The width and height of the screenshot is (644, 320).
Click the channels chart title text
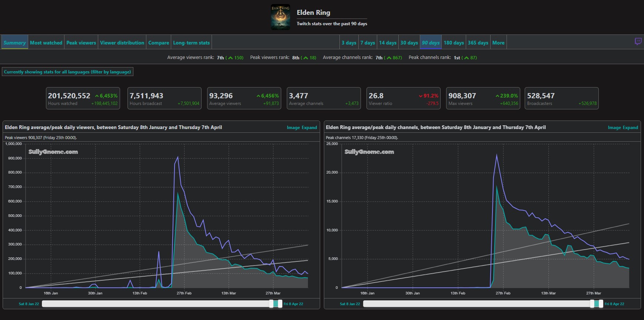pos(436,127)
